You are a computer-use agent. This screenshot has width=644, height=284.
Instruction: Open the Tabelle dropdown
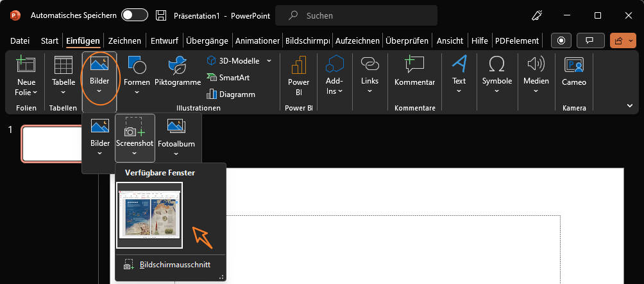63,91
